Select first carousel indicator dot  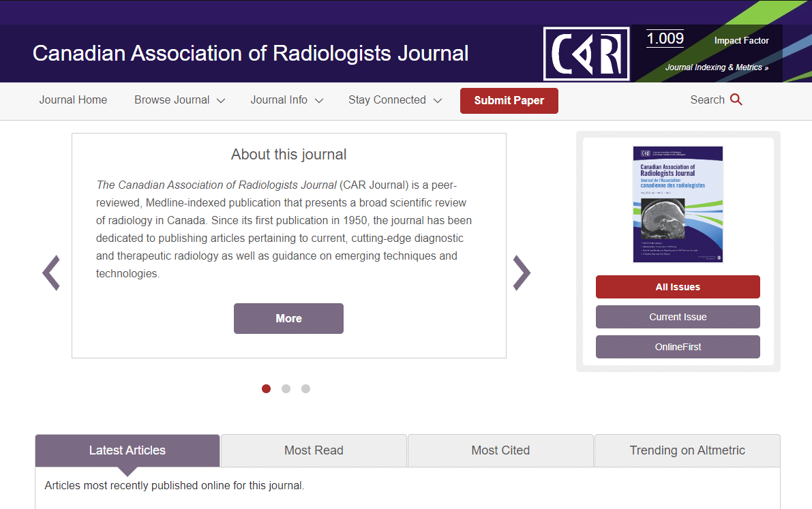click(266, 389)
